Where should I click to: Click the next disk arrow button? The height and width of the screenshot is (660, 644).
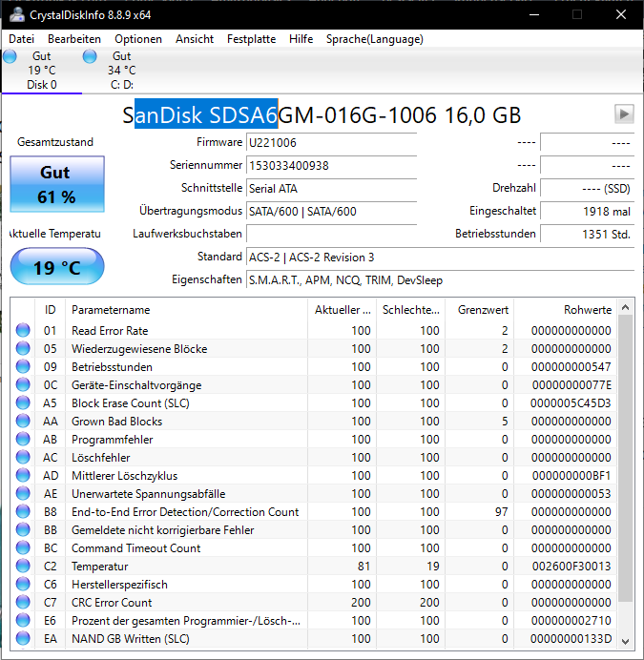(x=624, y=114)
